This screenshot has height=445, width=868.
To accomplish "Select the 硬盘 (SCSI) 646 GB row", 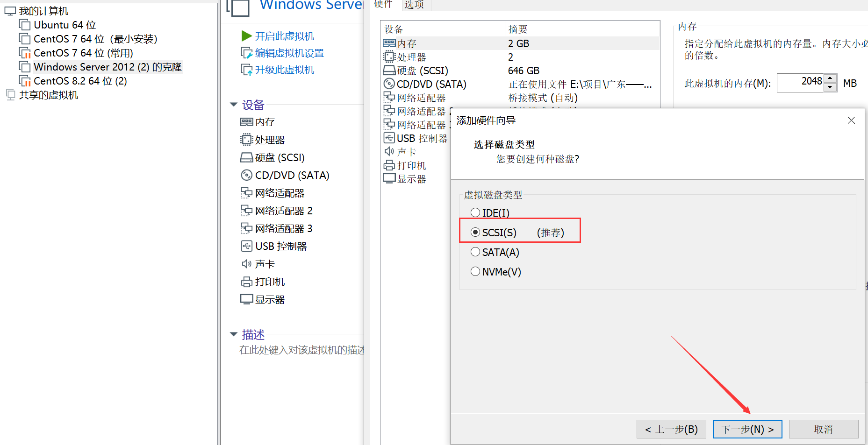I will point(520,71).
